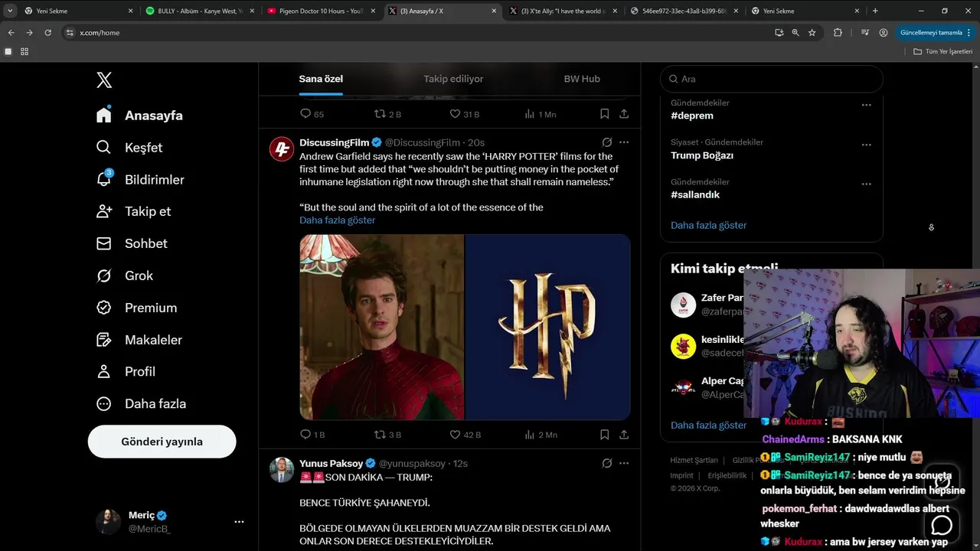Go back in Chrome

pos(11,33)
